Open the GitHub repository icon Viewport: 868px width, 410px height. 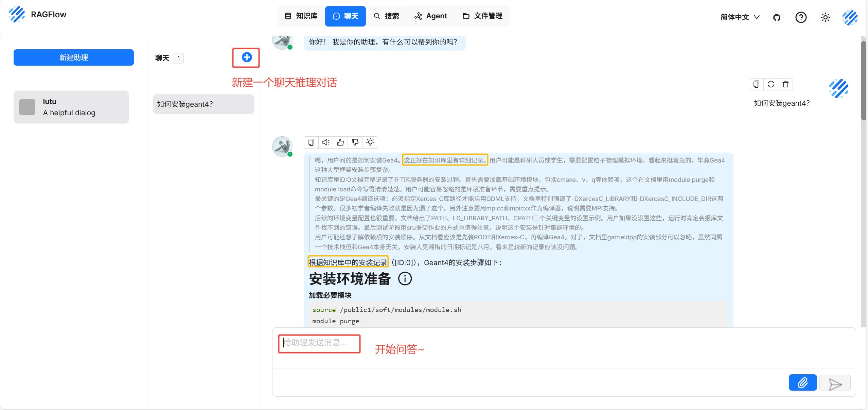point(777,17)
